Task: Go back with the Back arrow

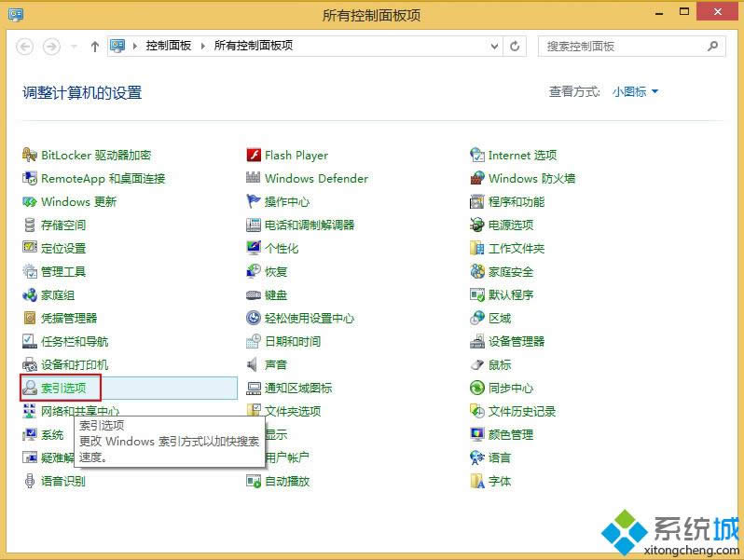Action: pyautogui.click(x=24, y=47)
